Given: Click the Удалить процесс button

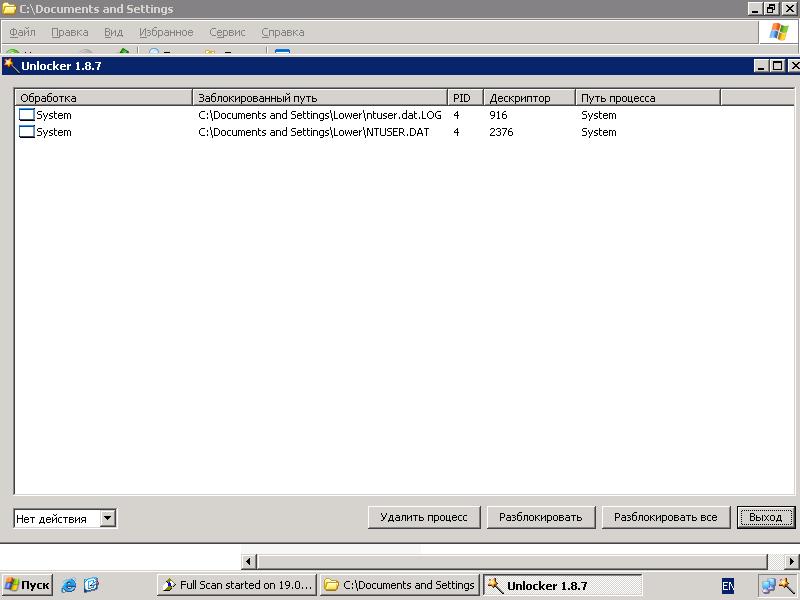Looking at the screenshot, I should tap(424, 517).
